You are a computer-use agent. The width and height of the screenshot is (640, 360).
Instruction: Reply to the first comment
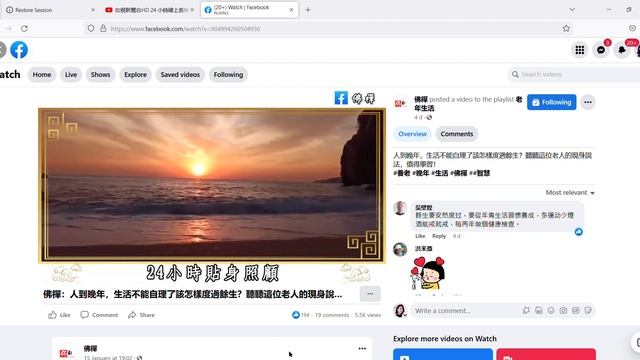[x=439, y=236]
